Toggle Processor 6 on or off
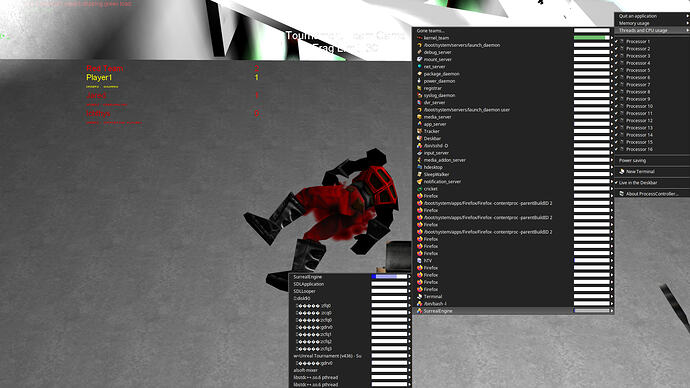Viewport: 690px width, 388px height. coord(652,77)
